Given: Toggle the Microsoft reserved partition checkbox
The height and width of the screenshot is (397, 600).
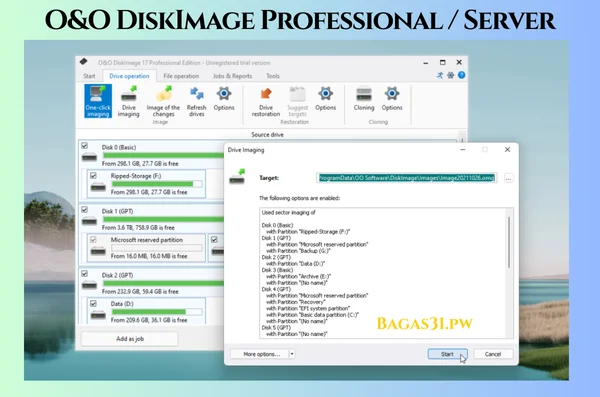Looking at the screenshot, I should point(93,239).
